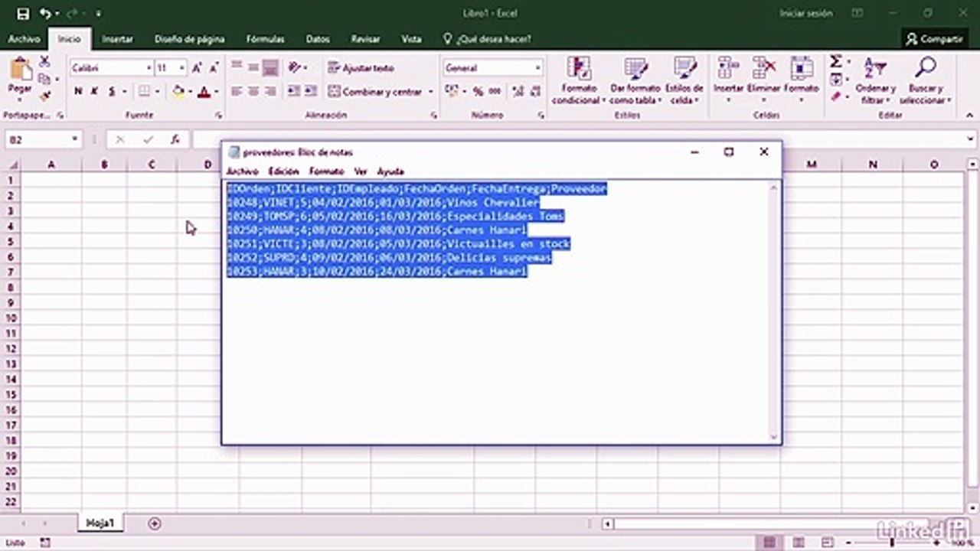The height and width of the screenshot is (551, 980).
Task: Decrease font size with the smaller A
Action: pyautogui.click(x=213, y=68)
